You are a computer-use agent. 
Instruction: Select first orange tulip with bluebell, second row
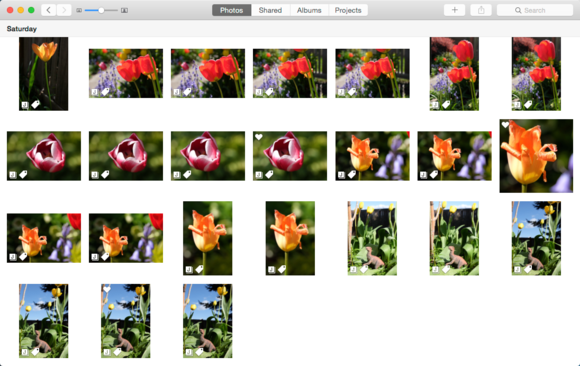(x=372, y=156)
